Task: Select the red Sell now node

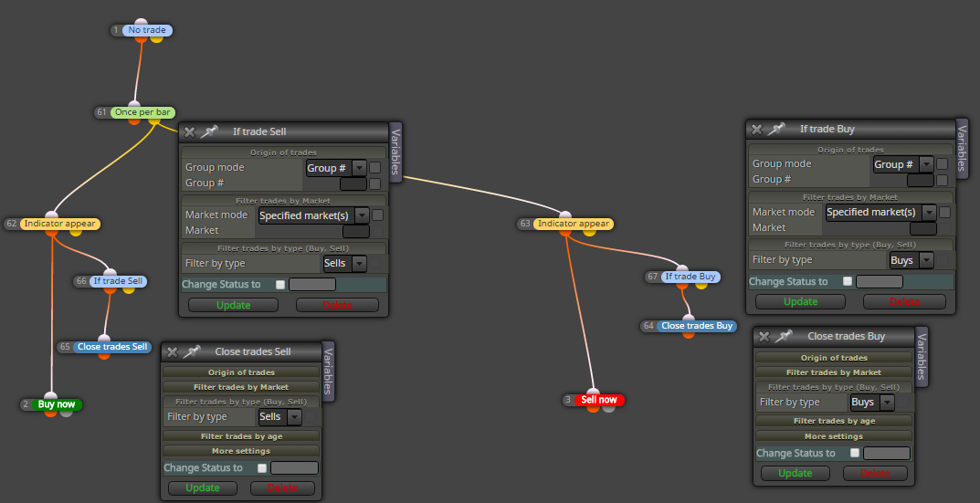Action: click(599, 400)
